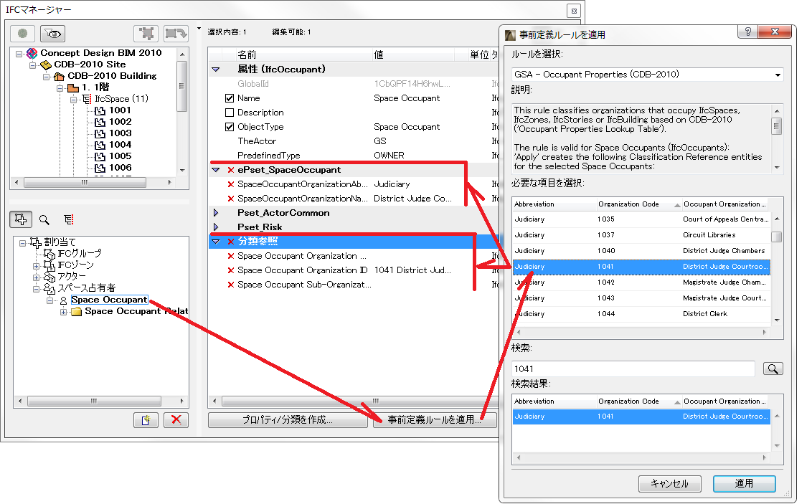This screenshot has width=812, height=504.
Task: Click the record circle icon in IFC Manager toolbar
Action: pos(22,34)
